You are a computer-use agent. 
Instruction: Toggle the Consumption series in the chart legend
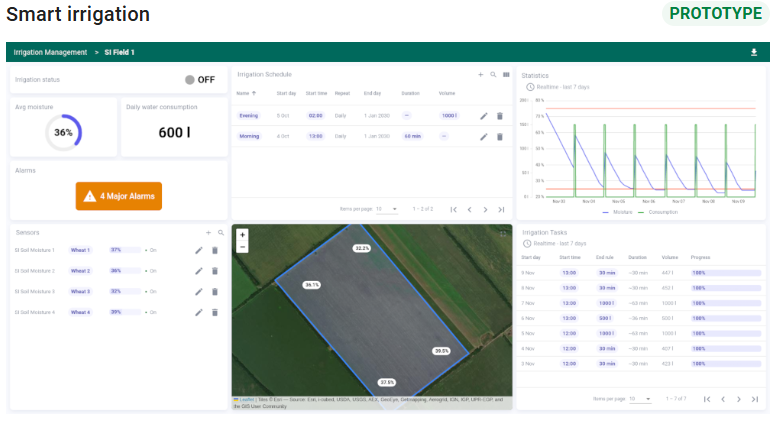pyautogui.click(x=658, y=212)
